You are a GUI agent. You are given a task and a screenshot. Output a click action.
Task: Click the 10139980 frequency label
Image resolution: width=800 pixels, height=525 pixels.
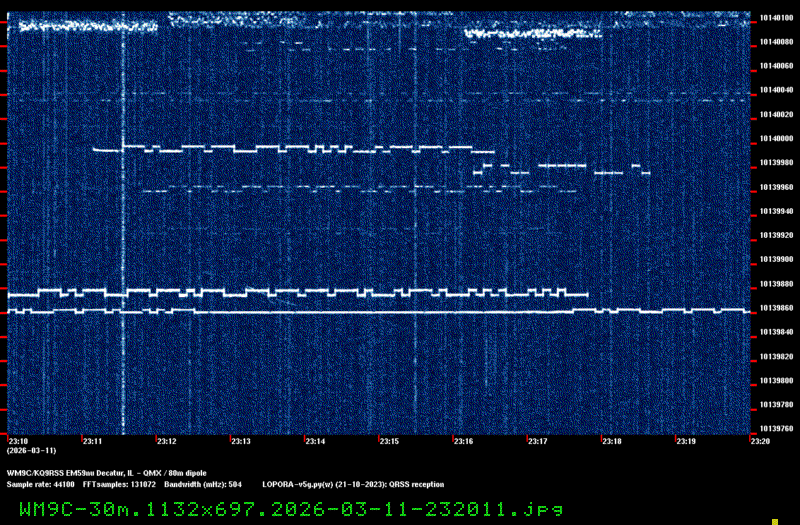point(776,163)
